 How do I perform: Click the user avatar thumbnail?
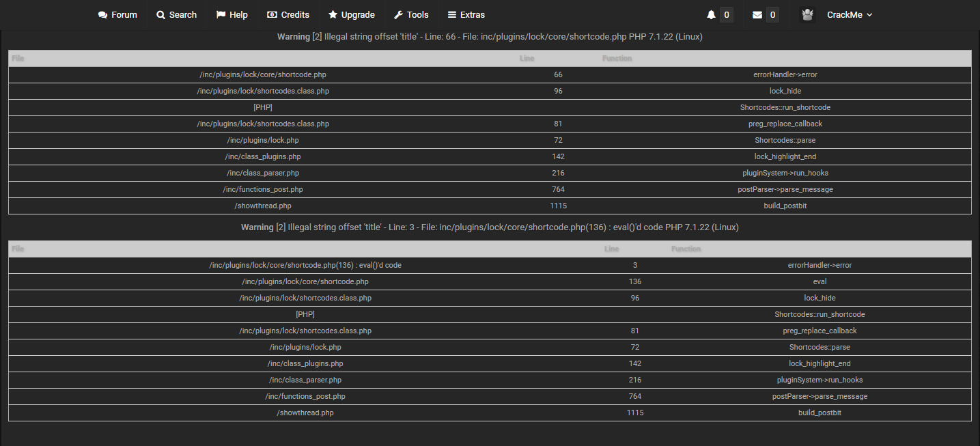point(807,15)
